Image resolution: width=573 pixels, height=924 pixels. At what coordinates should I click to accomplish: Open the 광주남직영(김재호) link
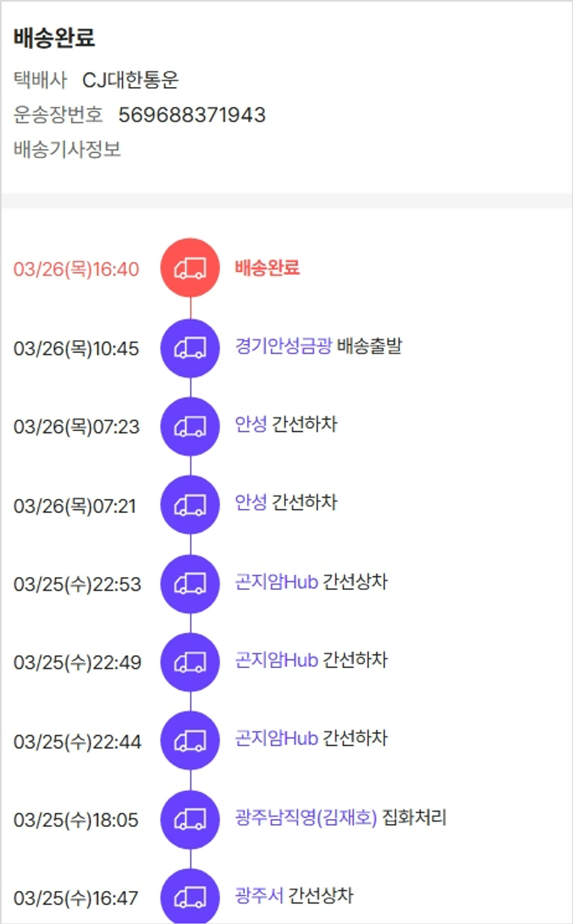[x=306, y=819]
